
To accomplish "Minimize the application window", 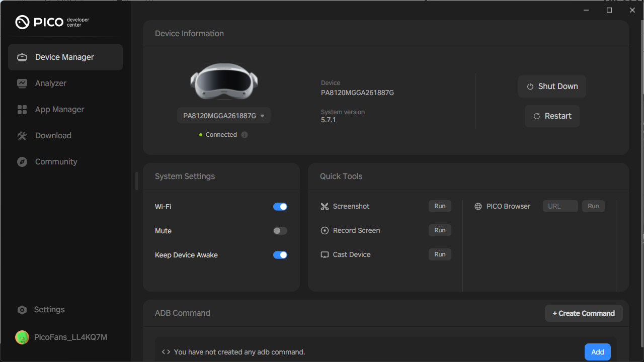I will tap(586, 10).
